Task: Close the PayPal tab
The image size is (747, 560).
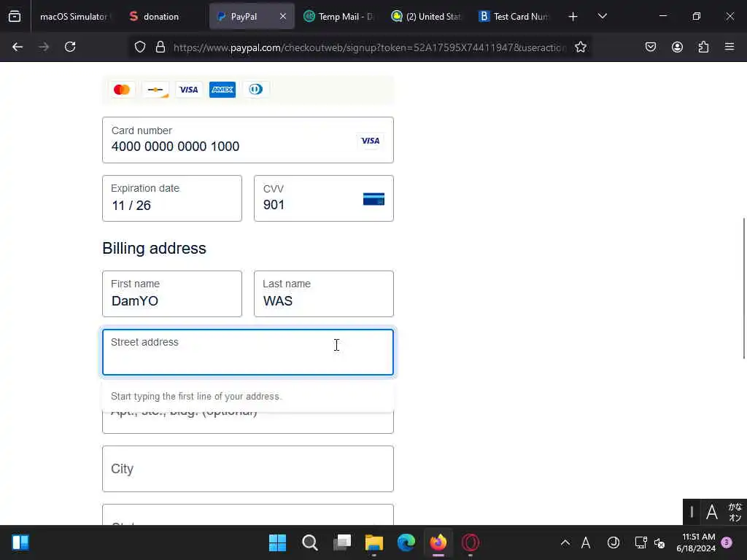Action: 283,16
